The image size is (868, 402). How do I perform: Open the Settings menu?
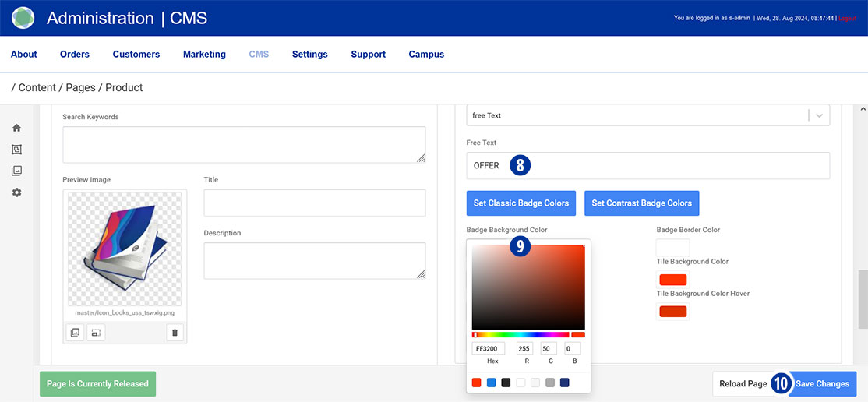pyautogui.click(x=309, y=55)
